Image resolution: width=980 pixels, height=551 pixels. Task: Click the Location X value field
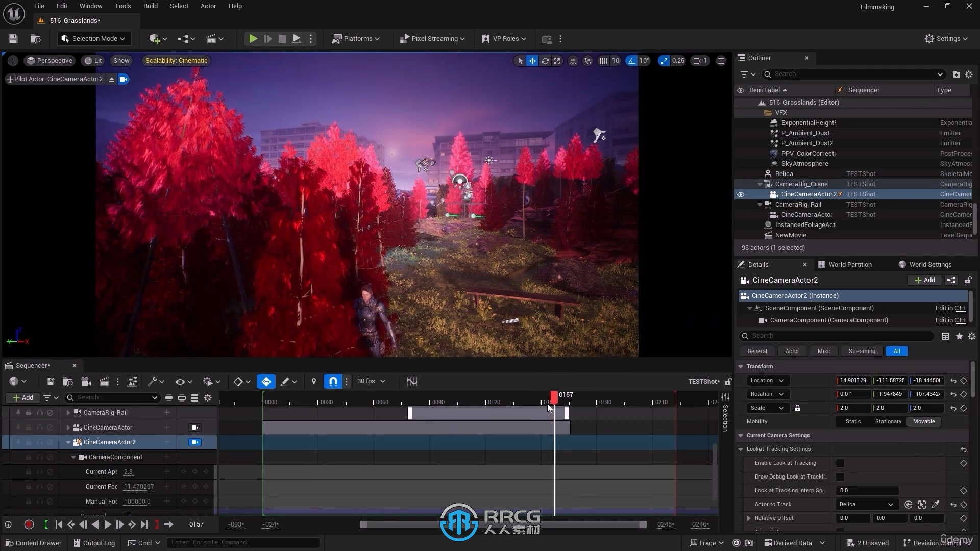(853, 381)
